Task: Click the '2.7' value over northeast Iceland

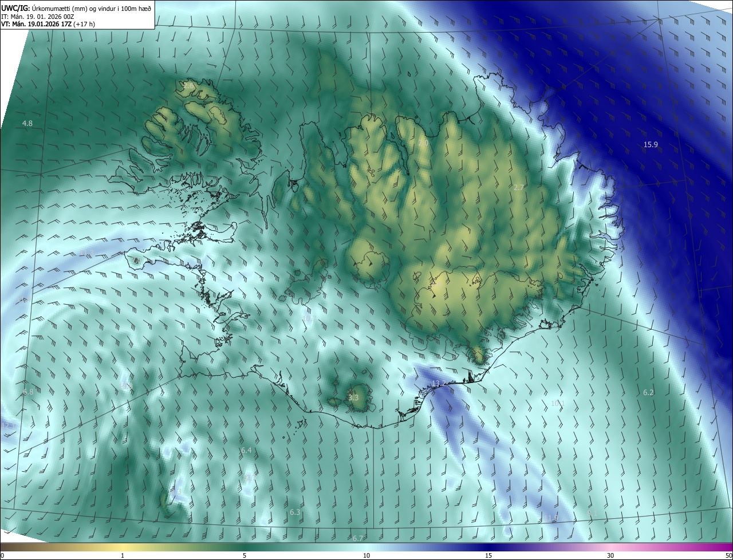Action: (519, 188)
